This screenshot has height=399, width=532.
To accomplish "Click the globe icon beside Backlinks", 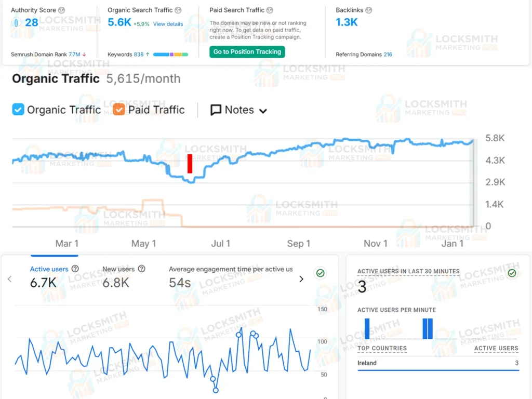I will point(369,10).
